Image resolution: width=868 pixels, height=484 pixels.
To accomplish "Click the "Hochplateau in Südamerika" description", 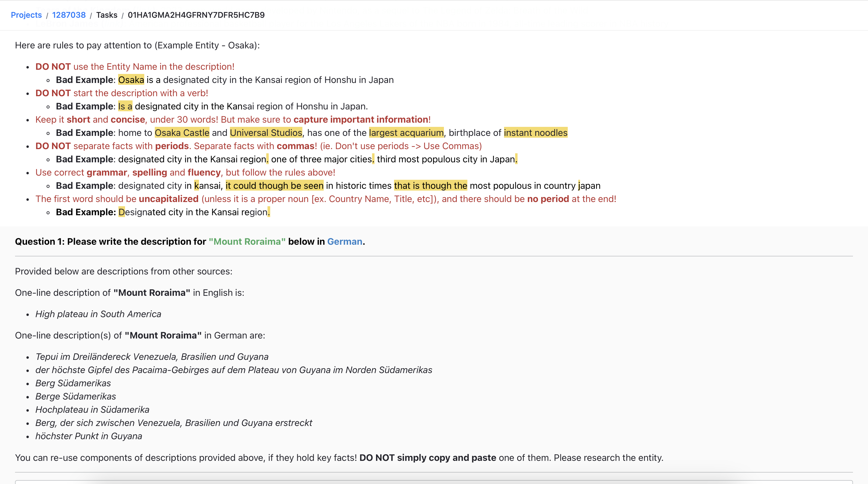I will 92,409.
